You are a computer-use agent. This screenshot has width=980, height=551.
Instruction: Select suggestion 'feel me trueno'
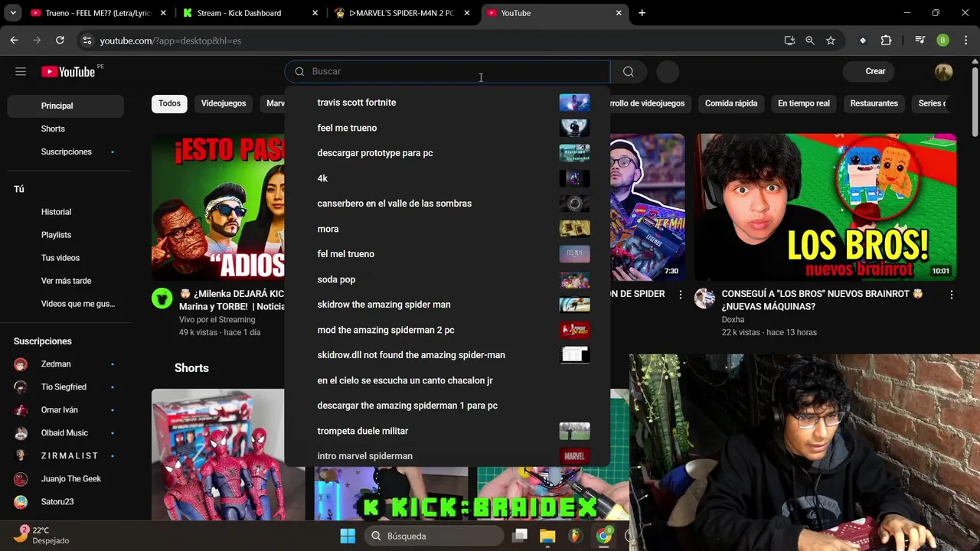447,128
